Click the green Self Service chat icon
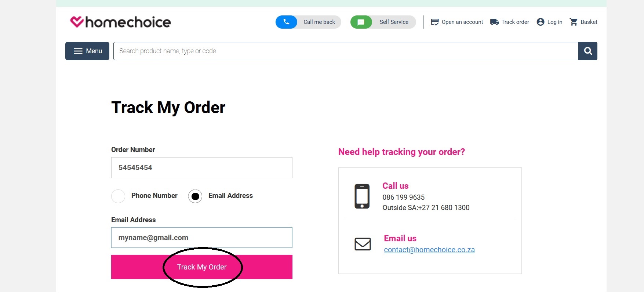Viewport: 644px width, 293px height. click(x=361, y=22)
